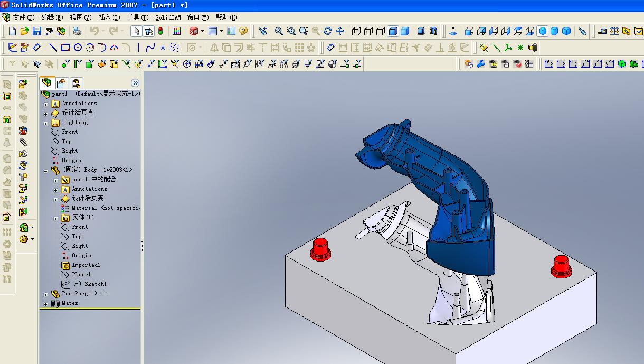Open the SolidCAM menu
Viewport: 644px width, 364px height.
click(168, 17)
